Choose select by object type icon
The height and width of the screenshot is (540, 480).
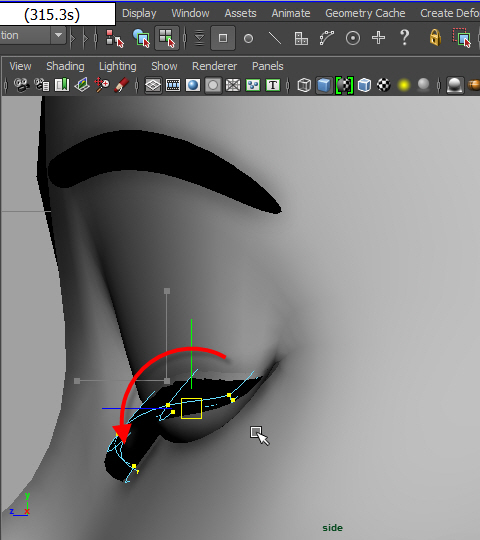(141, 38)
